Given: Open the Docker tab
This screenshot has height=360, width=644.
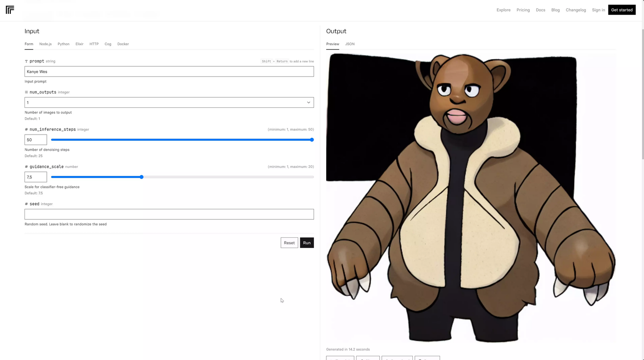Looking at the screenshot, I should 123,44.
